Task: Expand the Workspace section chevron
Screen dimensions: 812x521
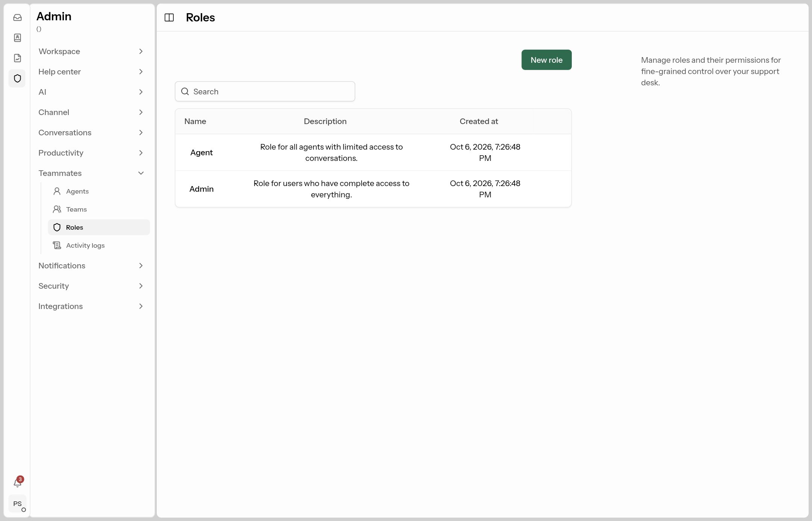Action: [141, 51]
